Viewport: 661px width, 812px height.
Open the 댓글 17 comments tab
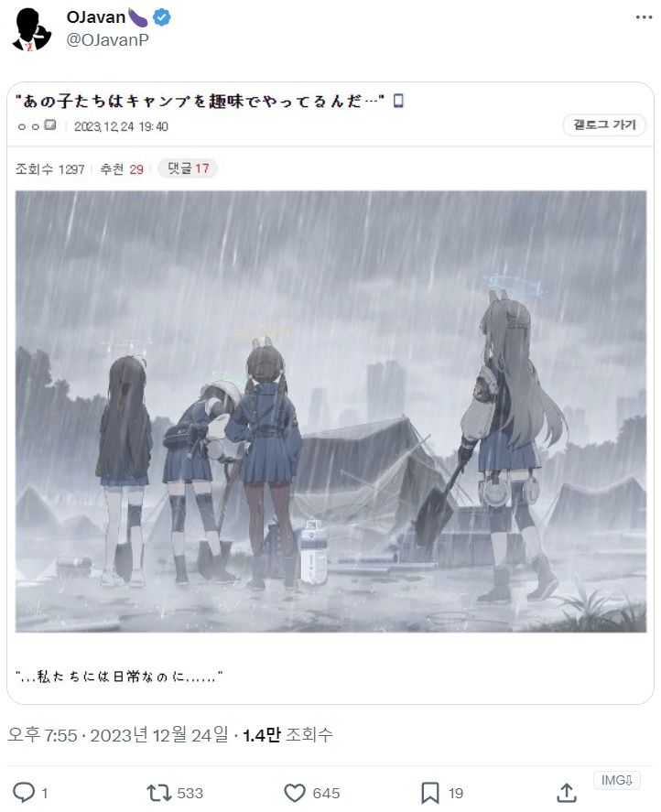tap(188, 168)
